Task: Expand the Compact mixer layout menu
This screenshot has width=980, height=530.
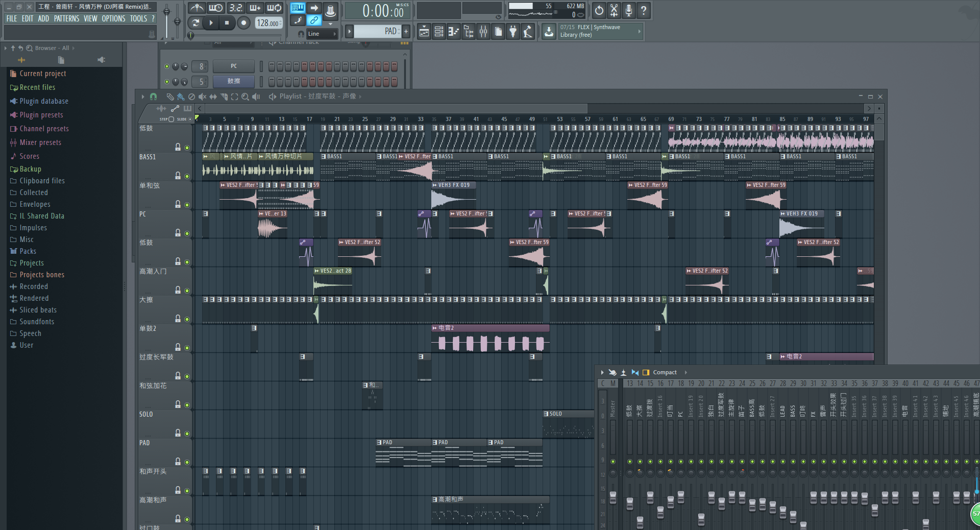Action: coord(685,372)
